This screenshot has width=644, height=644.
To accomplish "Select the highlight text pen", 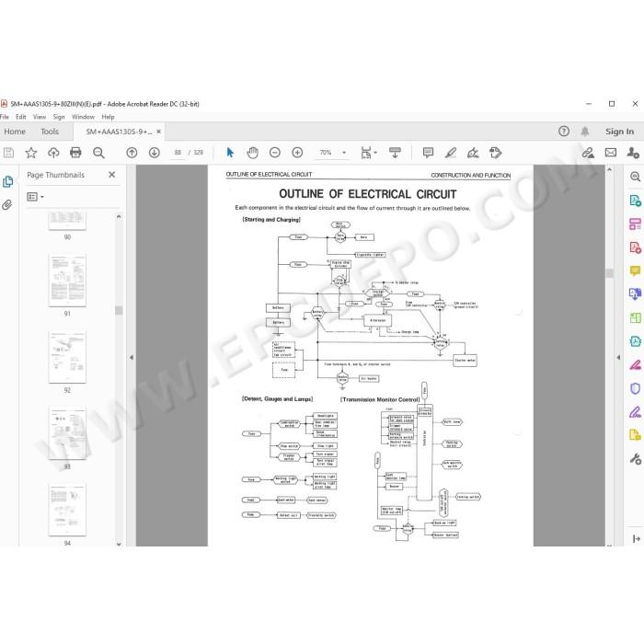I will (x=451, y=153).
